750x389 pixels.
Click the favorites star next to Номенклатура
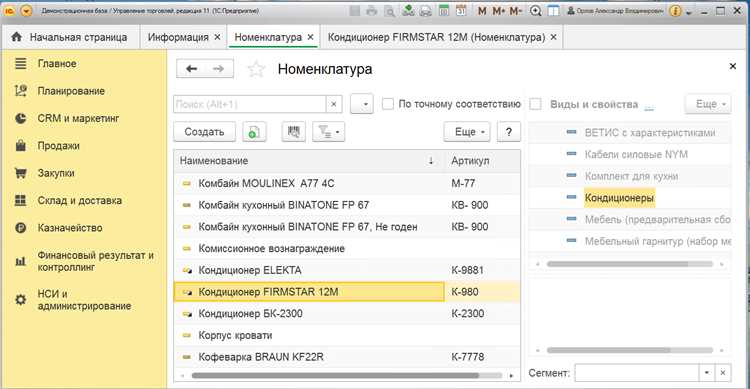[256, 69]
